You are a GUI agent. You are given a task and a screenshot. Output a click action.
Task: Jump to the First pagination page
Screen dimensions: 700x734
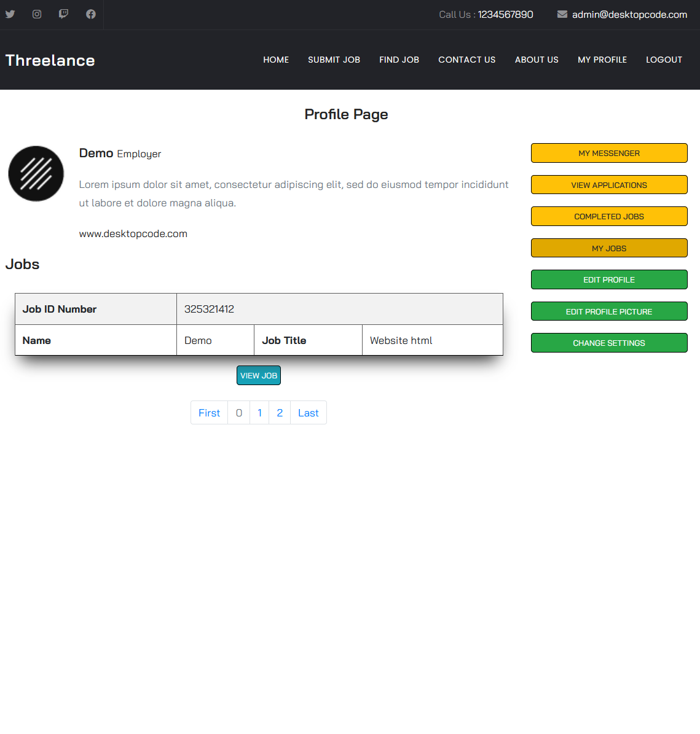point(209,413)
